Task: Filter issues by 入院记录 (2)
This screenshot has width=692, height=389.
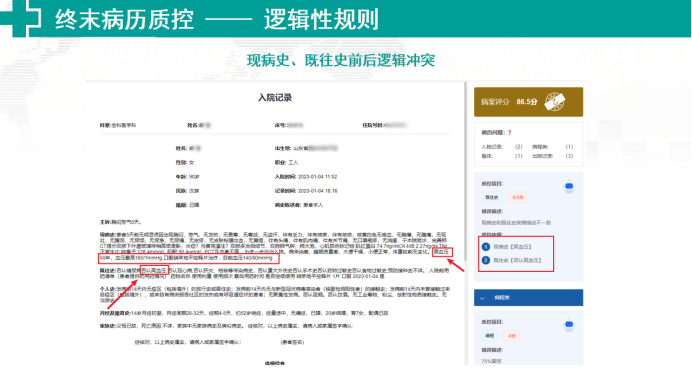Action: click(x=502, y=147)
